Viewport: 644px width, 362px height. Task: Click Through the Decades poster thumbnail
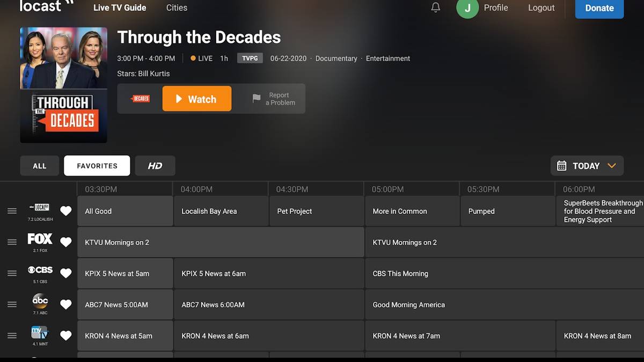(x=63, y=85)
